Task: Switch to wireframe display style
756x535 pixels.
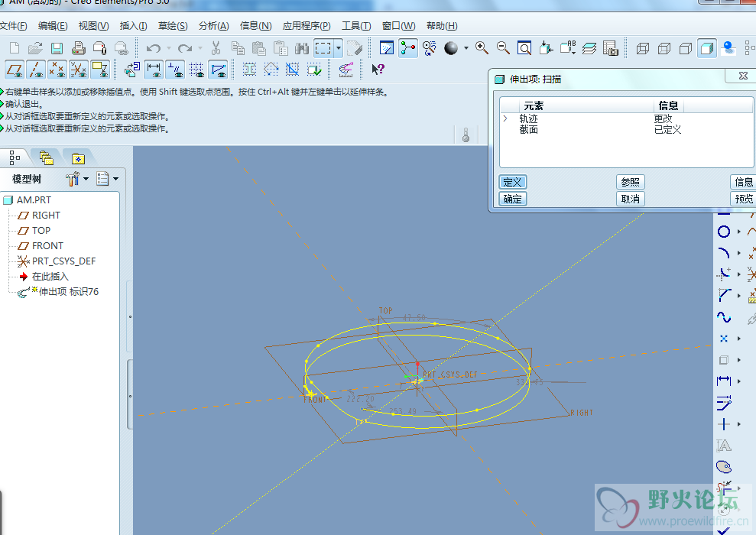Action: [643, 48]
